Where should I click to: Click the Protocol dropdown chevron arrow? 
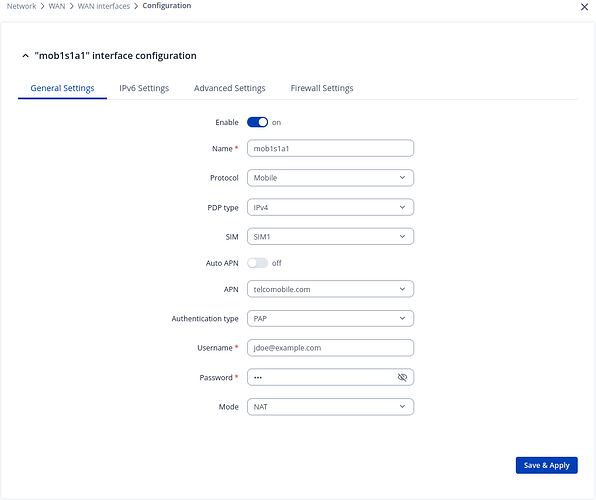pyautogui.click(x=402, y=178)
